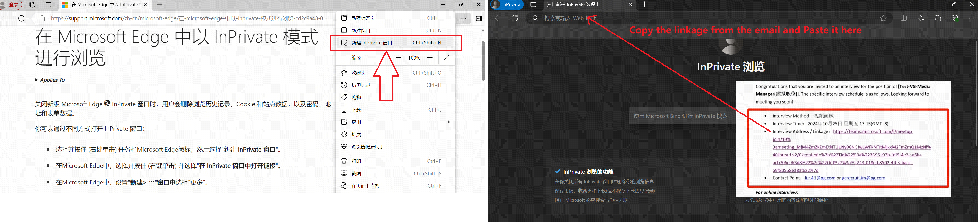The height and width of the screenshot is (223, 980).
Task: Click the teams.microsoft.com meetup-join link
Action: [851, 151]
